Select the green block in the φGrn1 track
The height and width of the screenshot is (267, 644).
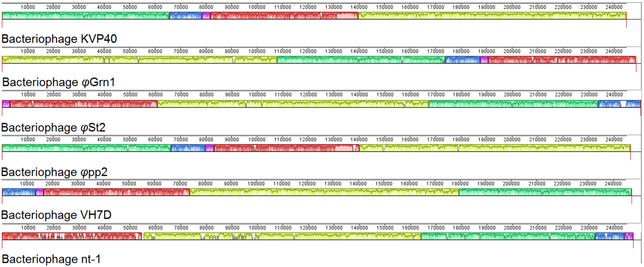coord(361,60)
